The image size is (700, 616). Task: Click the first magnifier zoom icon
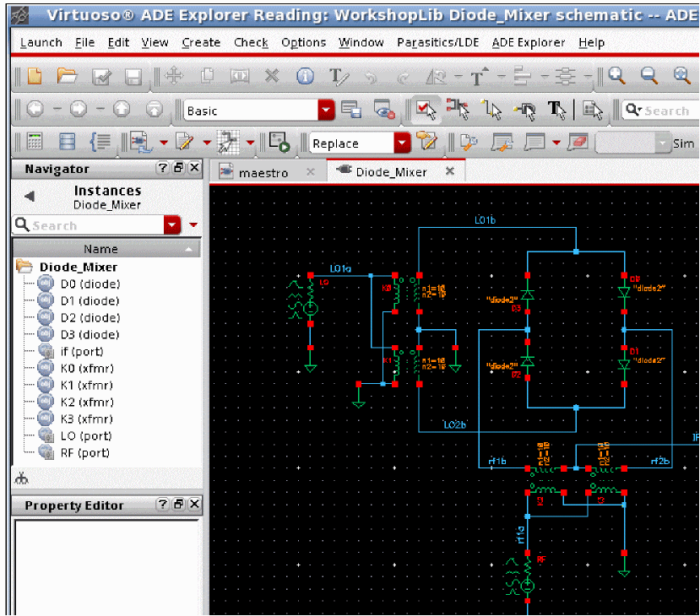click(617, 77)
